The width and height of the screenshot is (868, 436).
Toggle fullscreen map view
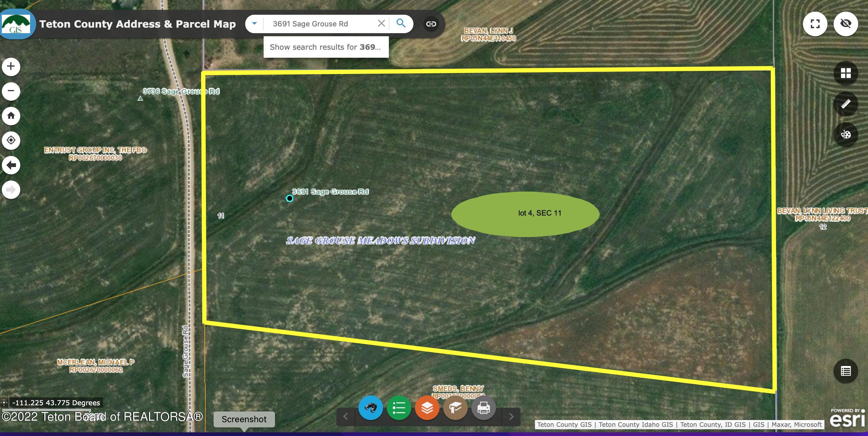point(815,24)
